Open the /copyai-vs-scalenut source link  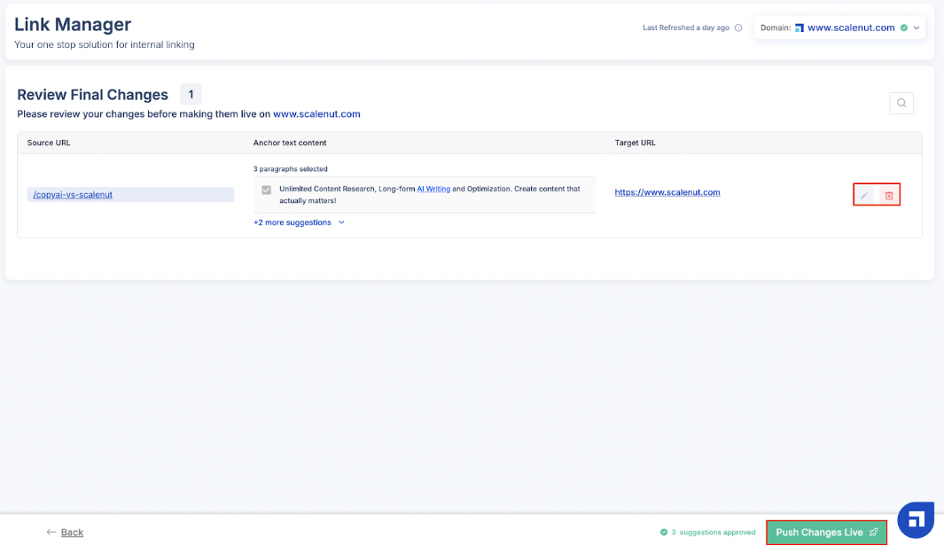pos(73,195)
